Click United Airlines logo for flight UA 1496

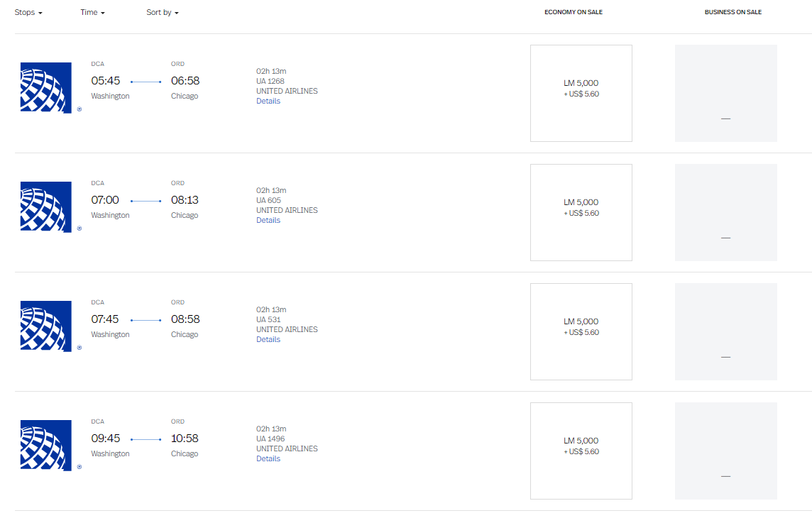46,446
